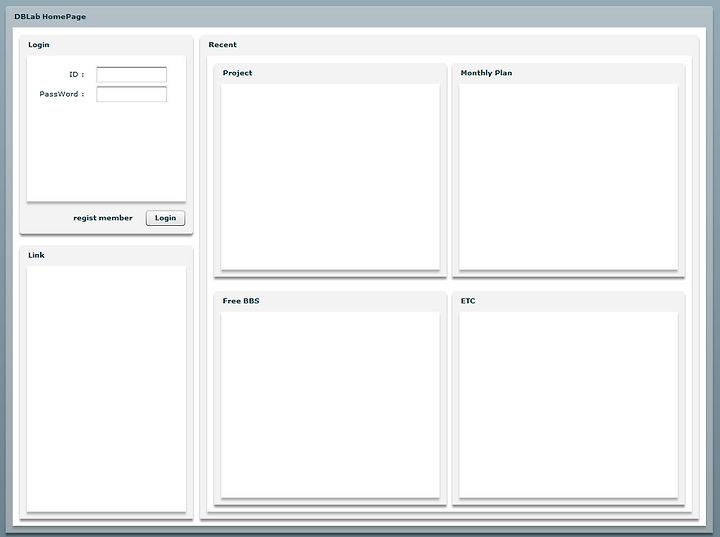Open the regist member link

point(103,218)
